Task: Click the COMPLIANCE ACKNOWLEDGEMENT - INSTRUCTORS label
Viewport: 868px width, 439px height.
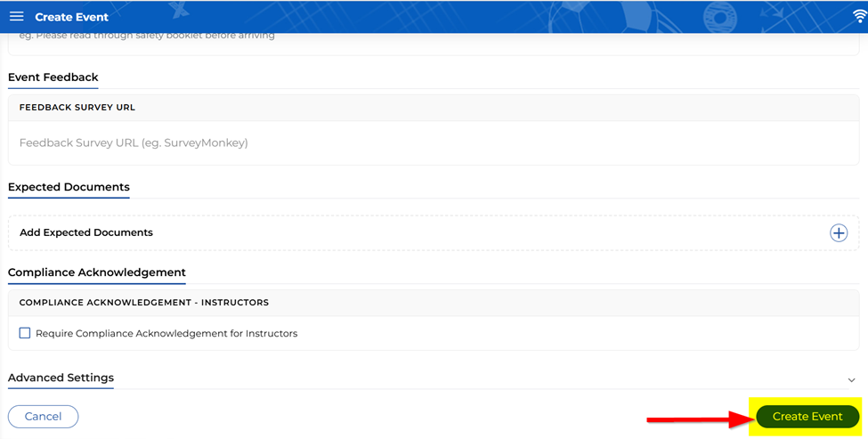Action: (143, 303)
